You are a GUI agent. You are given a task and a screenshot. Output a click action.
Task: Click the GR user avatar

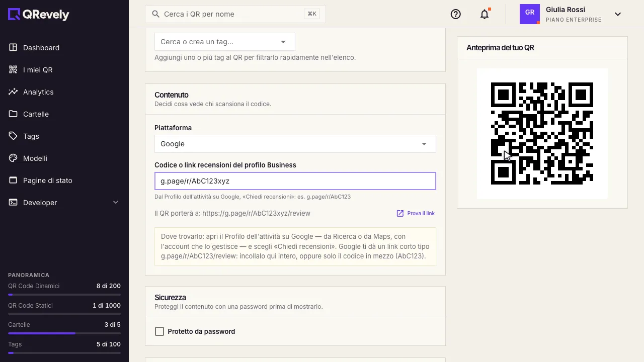tap(530, 14)
